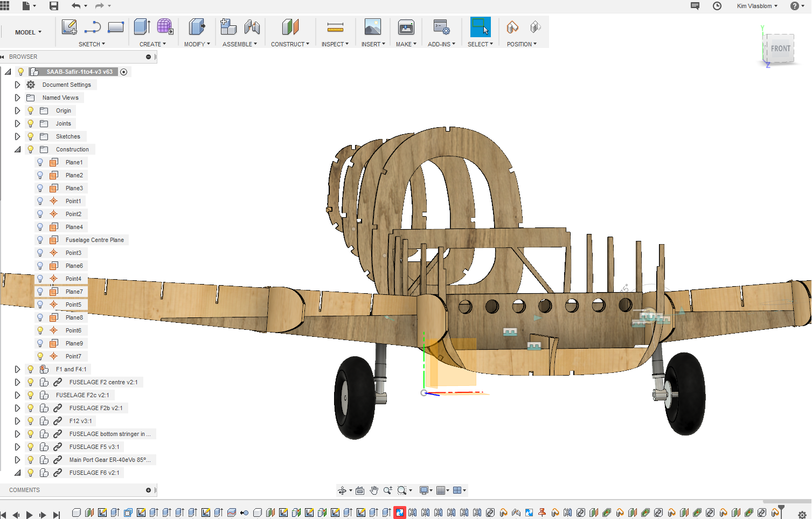The height and width of the screenshot is (519, 812).
Task: Expand the Named Views node
Action: click(x=17, y=98)
